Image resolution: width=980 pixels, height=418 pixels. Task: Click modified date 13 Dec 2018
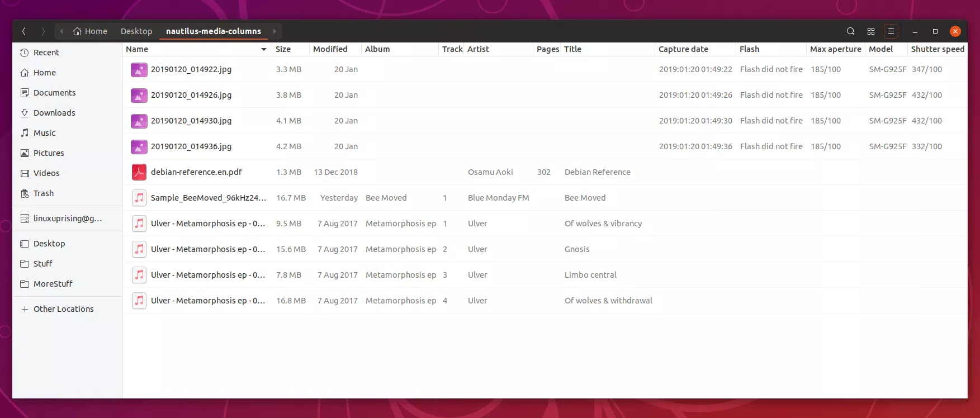[335, 172]
